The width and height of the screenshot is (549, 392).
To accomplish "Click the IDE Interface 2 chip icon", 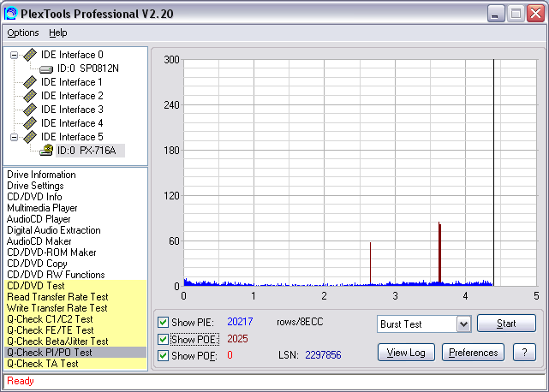I will [x=30, y=96].
